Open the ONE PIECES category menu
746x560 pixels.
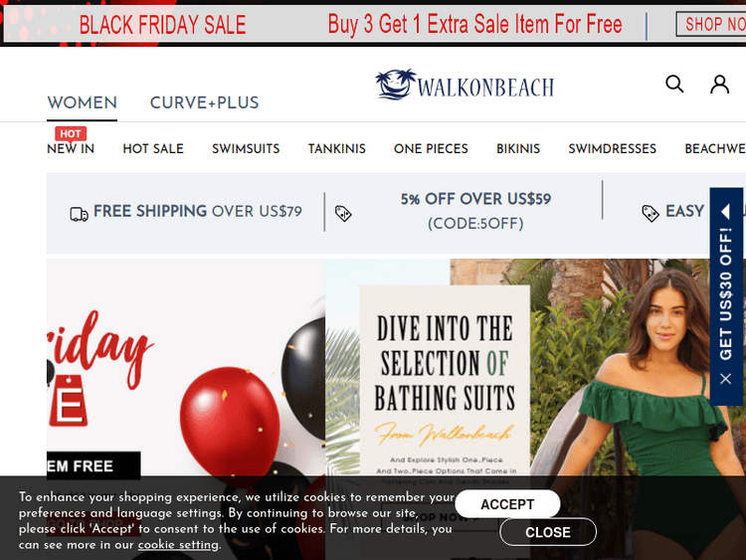[x=431, y=149]
